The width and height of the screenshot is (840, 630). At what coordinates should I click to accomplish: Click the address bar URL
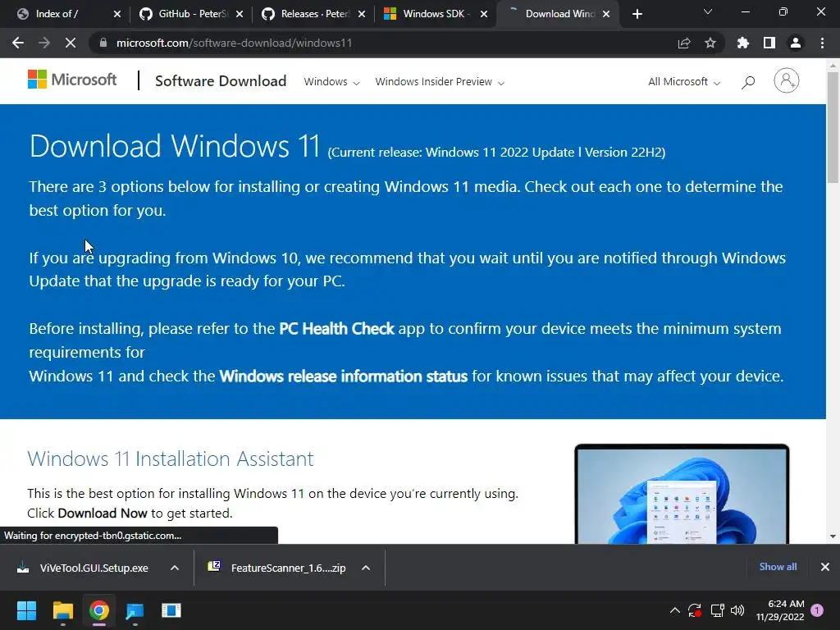pos(234,43)
